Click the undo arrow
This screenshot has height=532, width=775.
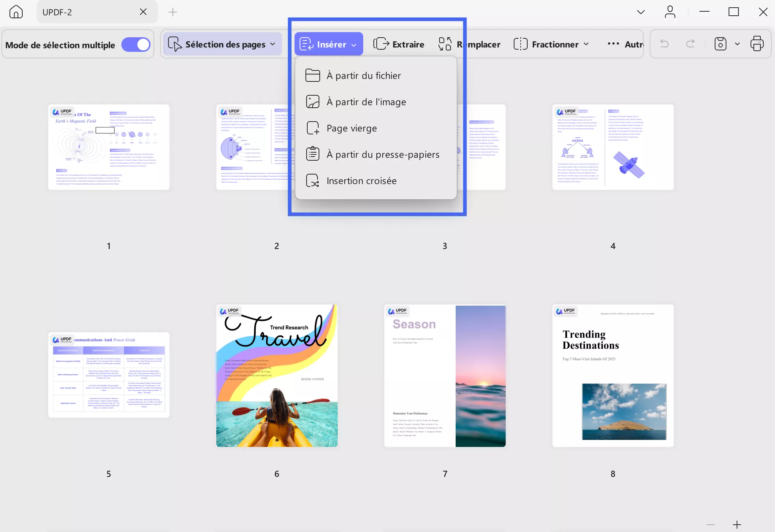(x=664, y=44)
